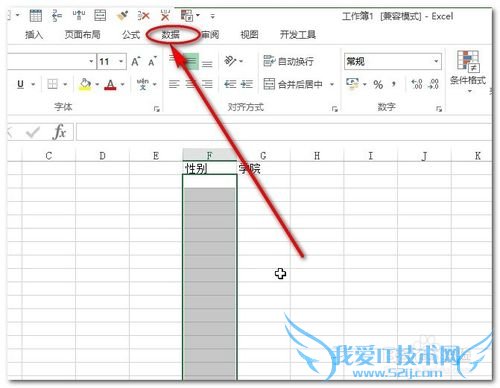Viewport: 500px width, 388px height.
Task: Click the sort ascending icon in quick access toolbar
Action: [57, 16]
